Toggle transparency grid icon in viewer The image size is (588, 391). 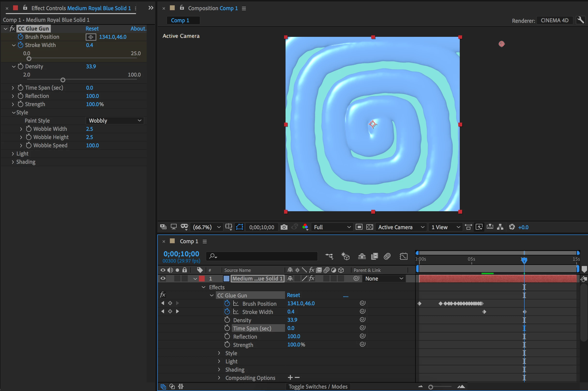369,227
